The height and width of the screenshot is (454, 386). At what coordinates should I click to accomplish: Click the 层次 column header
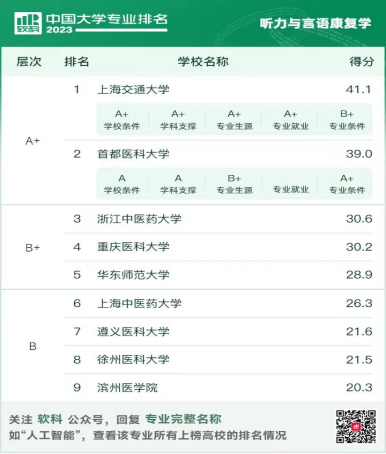[x=29, y=62]
